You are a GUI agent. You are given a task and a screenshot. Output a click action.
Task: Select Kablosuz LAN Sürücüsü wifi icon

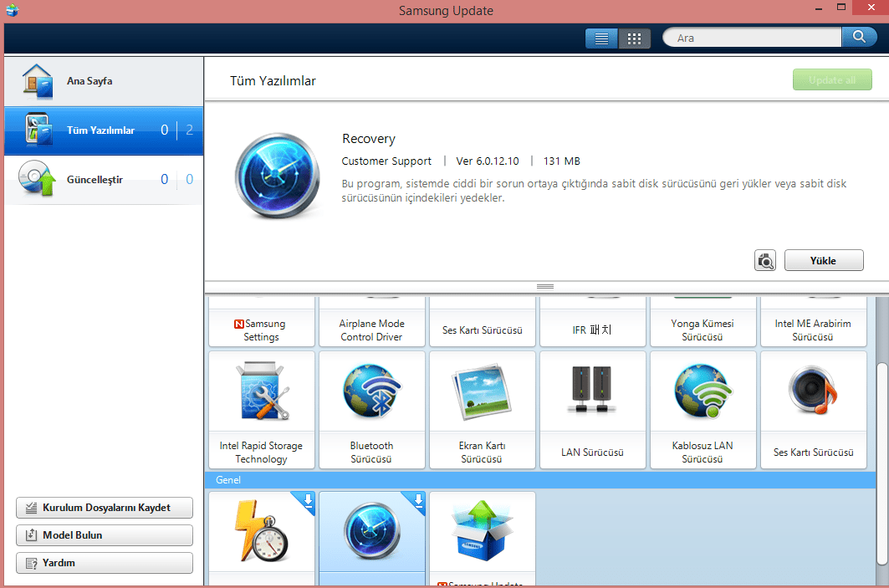coord(703,391)
